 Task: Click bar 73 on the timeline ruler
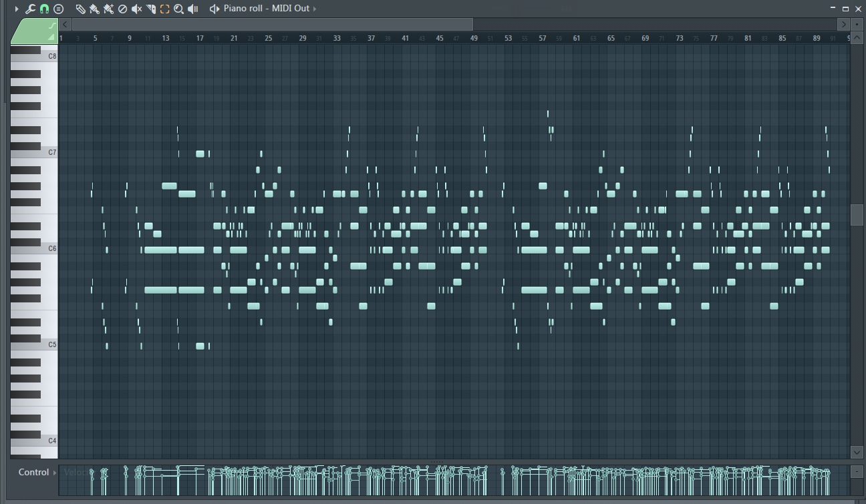pyautogui.click(x=680, y=38)
